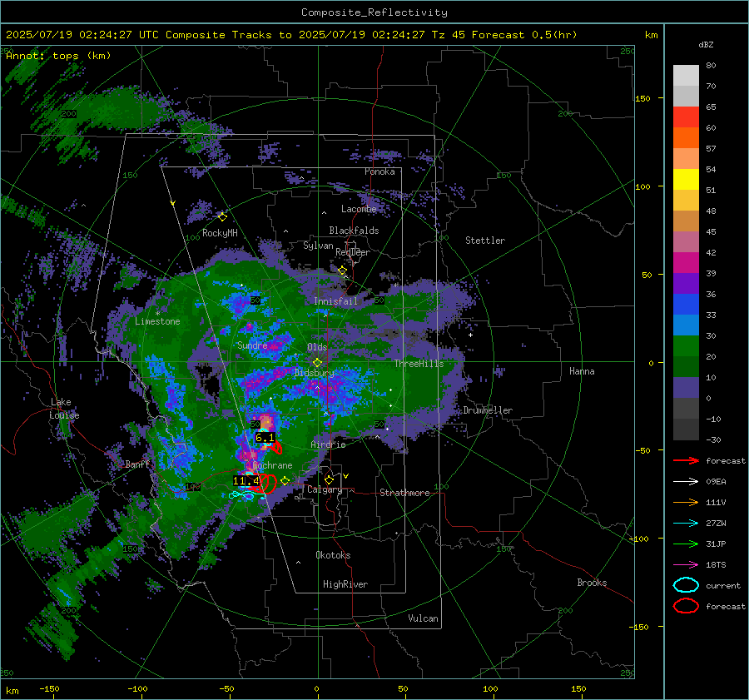Viewport: 749px width, 700px height.
Task: Click the Strathmore city label
Action: (x=404, y=493)
